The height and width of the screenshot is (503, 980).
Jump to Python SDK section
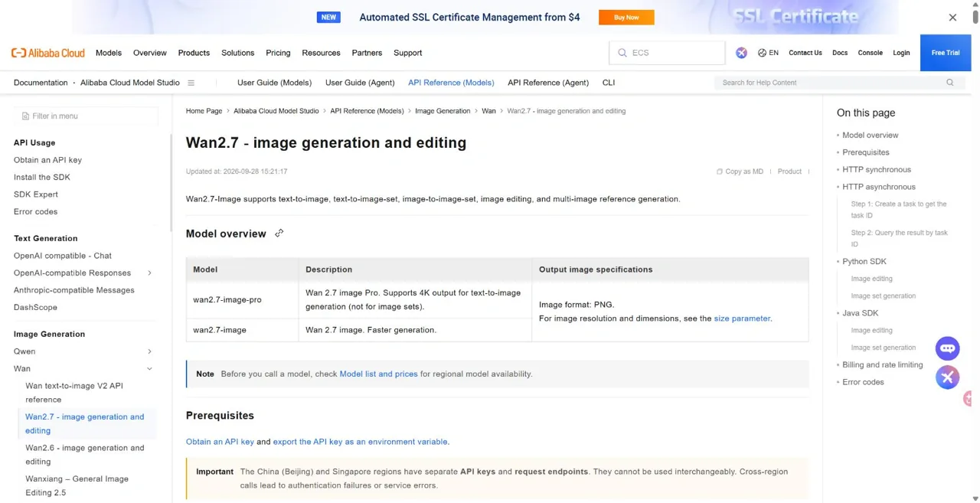(x=864, y=262)
